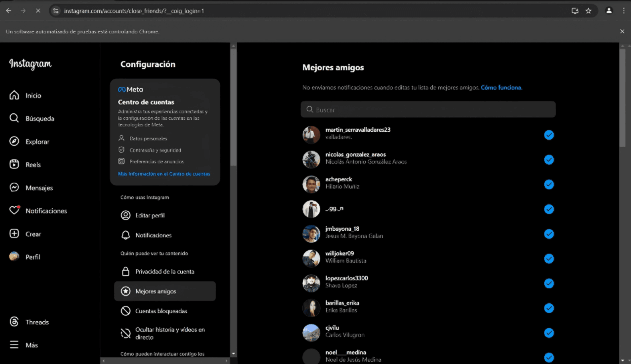The width and height of the screenshot is (631, 364).
Task: Click the settings panel horizontal scrollbar
Action: [x=165, y=360]
